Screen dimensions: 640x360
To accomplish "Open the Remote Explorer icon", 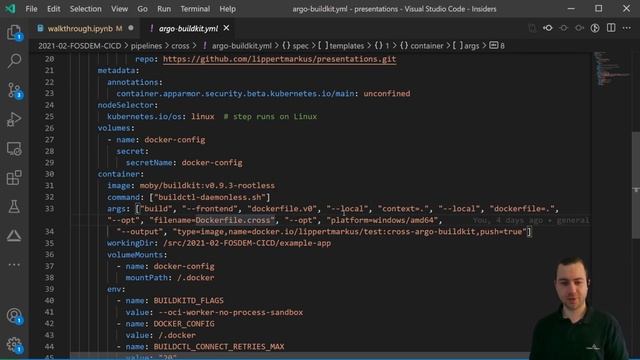I will tap(14, 149).
